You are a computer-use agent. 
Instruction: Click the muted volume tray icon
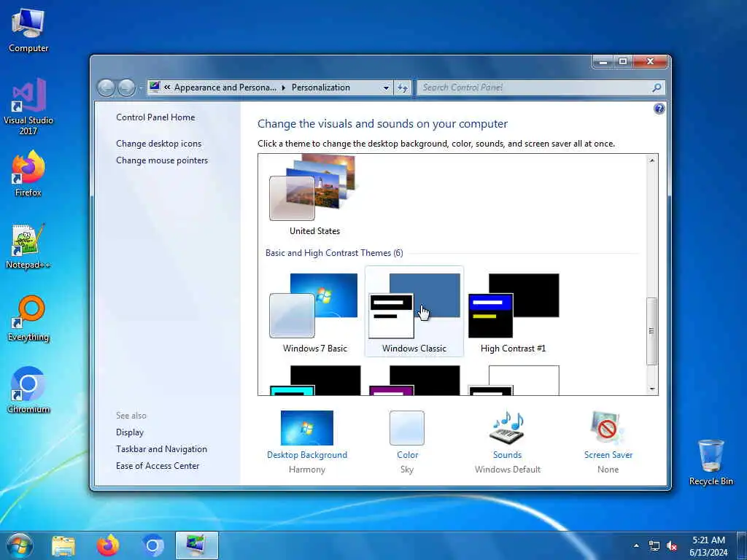pyautogui.click(x=672, y=546)
